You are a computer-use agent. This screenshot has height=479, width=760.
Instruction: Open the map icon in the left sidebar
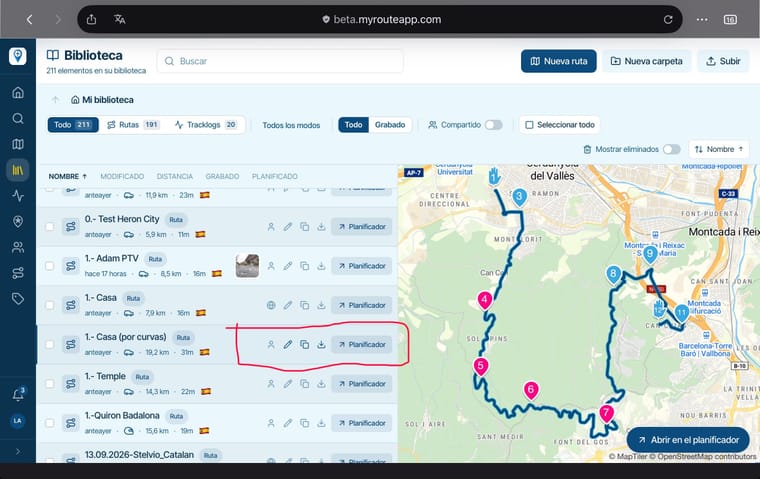(18, 144)
